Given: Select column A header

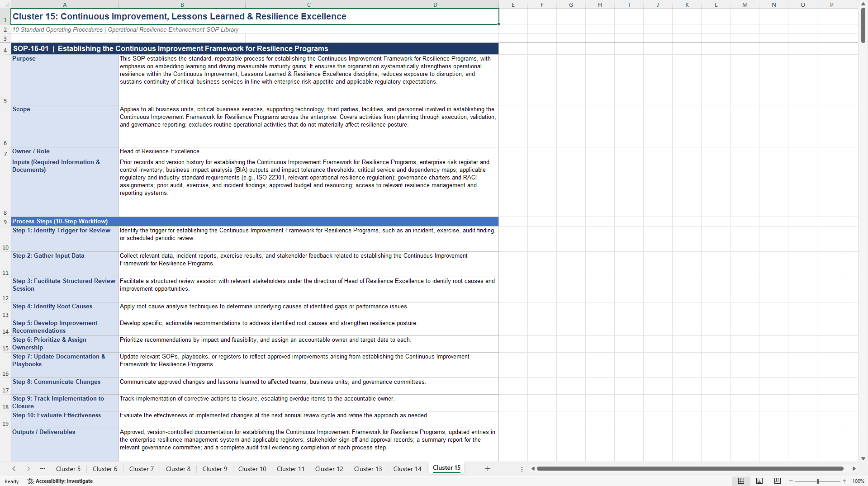Looking at the screenshot, I should [65, 5].
